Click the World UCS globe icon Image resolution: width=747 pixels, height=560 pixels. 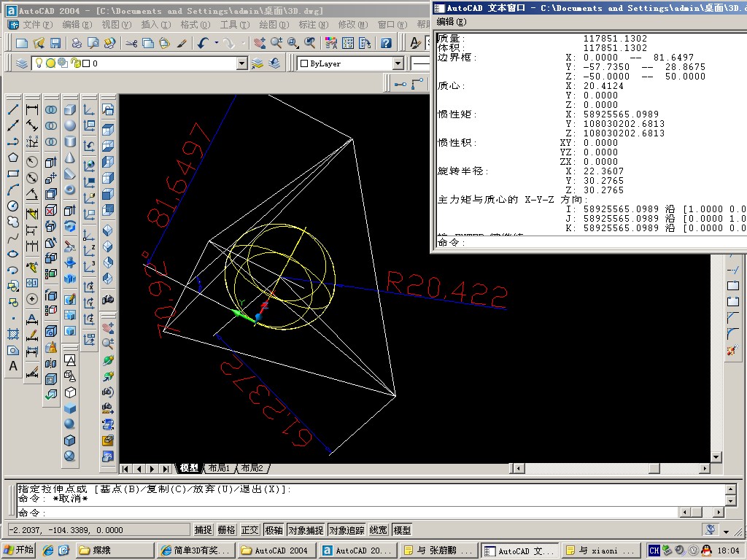click(x=89, y=166)
